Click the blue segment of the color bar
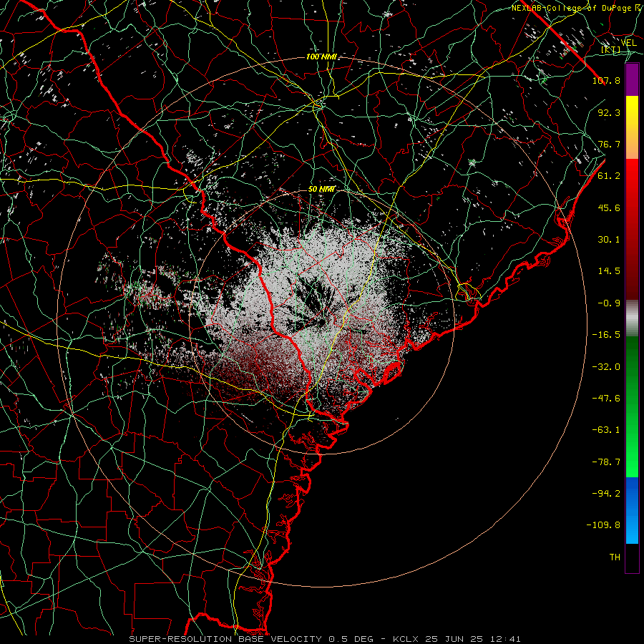Viewport: 644px width, 644px height. (x=632, y=510)
